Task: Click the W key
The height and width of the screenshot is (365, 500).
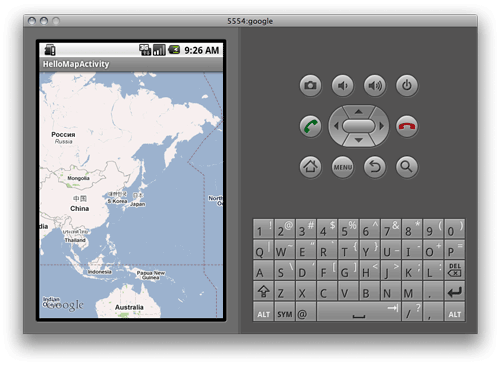Action: tap(285, 249)
